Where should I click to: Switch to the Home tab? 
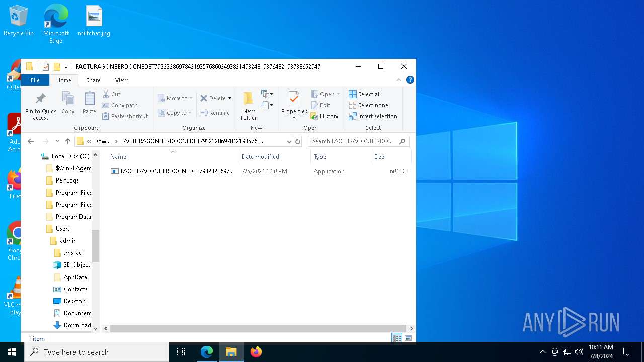point(64,80)
